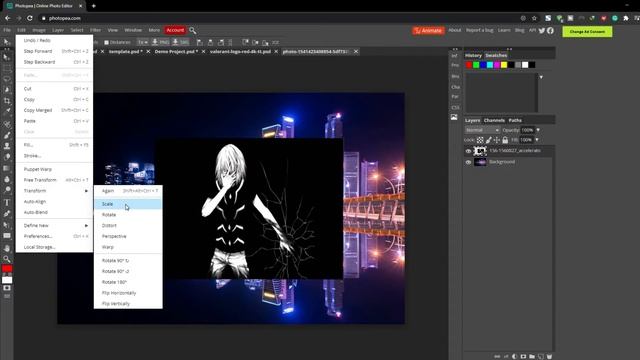Lock transparent pixels checkerboard icon

[x=480, y=140]
